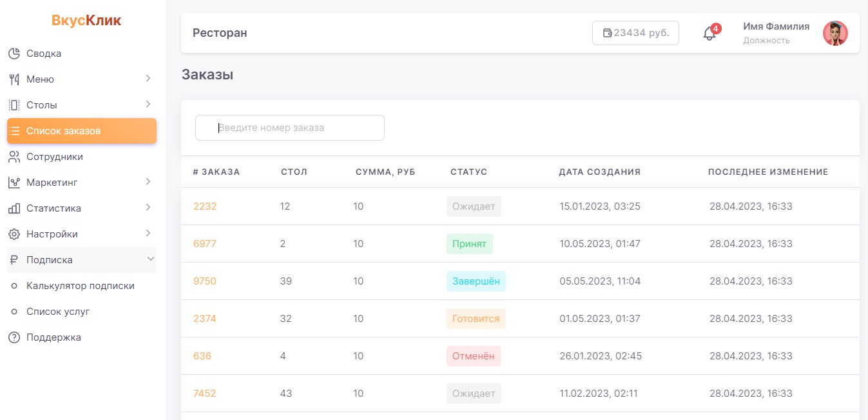Click the Настройки gear icon
Image resolution: width=868 pixels, height=420 pixels.
[x=14, y=234]
